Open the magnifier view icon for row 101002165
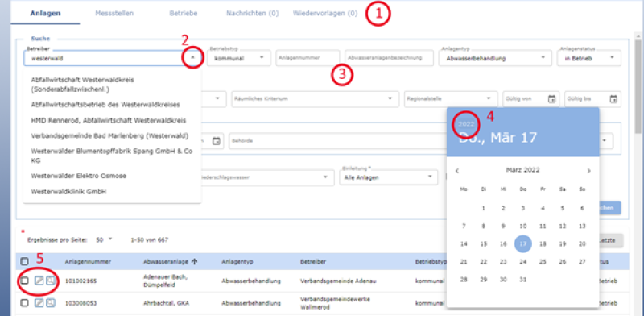 (x=50, y=281)
